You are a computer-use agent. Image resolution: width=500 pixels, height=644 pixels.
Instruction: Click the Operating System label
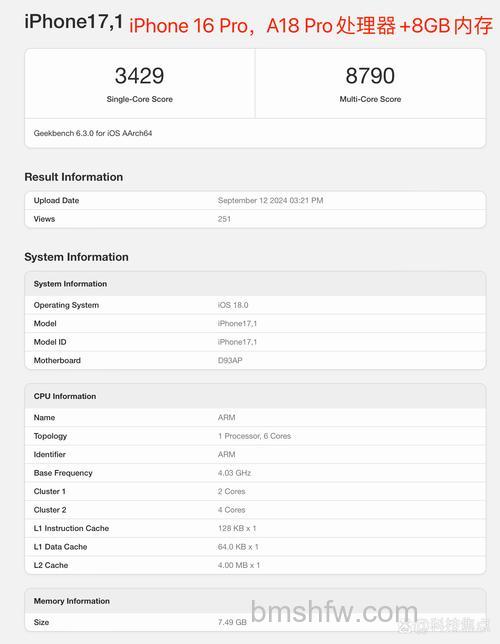tap(66, 305)
